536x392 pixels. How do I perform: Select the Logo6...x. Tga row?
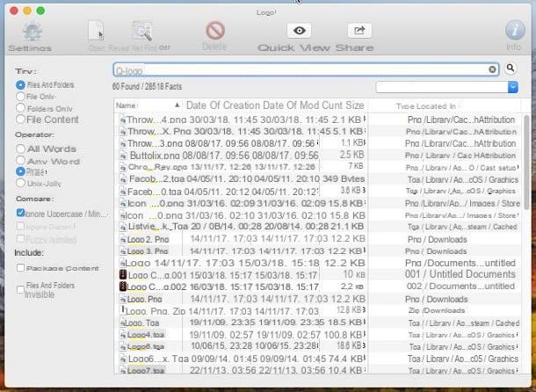click(318, 359)
